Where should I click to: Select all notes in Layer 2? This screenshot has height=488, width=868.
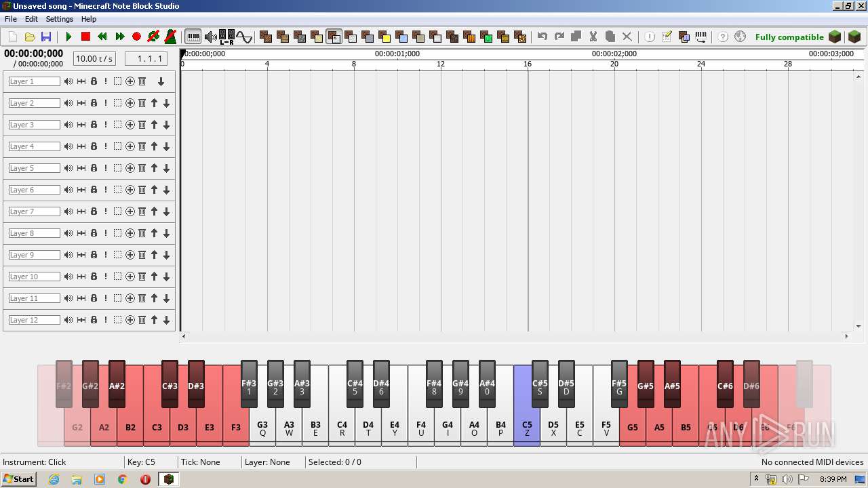point(117,103)
